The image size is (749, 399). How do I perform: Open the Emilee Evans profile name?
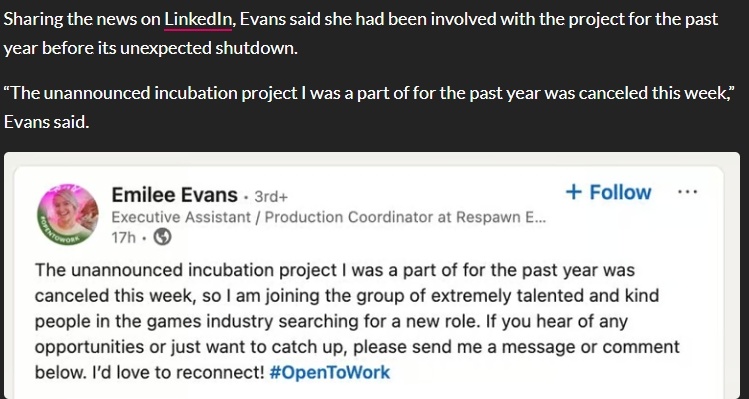click(174, 195)
